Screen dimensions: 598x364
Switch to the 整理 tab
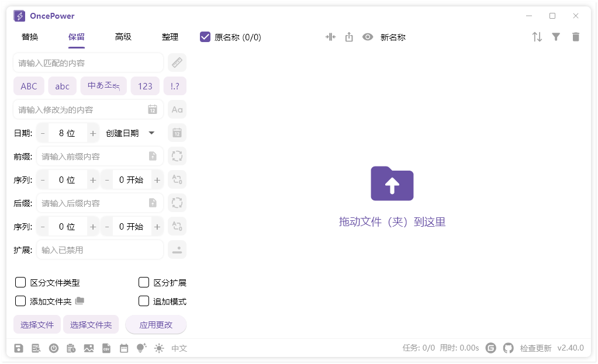point(170,36)
